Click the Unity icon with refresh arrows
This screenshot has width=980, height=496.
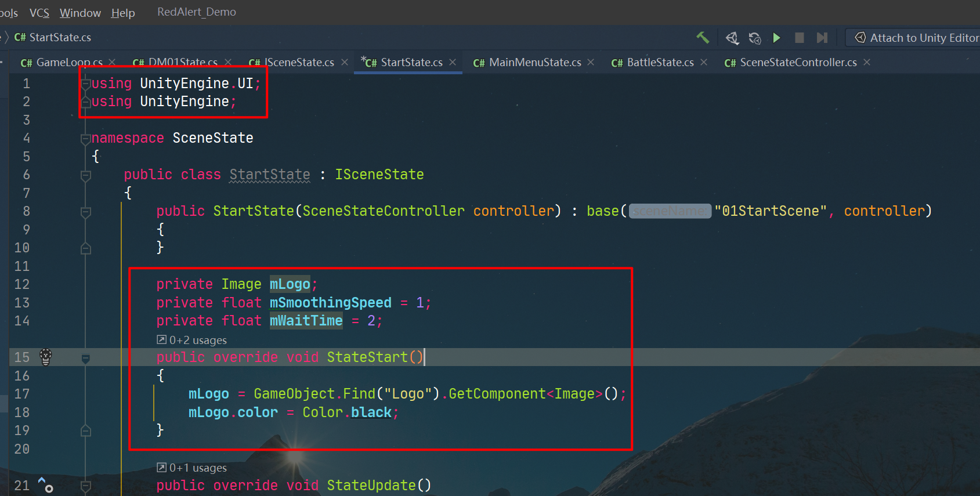pos(754,38)
